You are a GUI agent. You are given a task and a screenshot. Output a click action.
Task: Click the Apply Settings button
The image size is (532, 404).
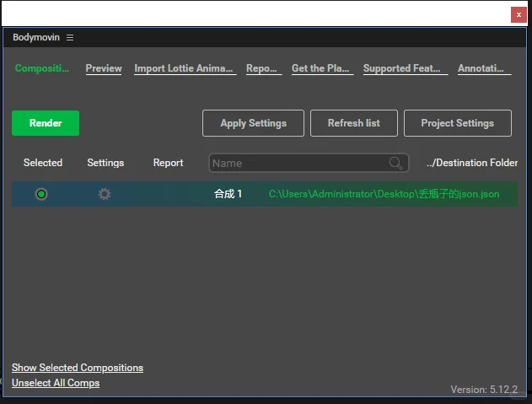click(254, 123)
